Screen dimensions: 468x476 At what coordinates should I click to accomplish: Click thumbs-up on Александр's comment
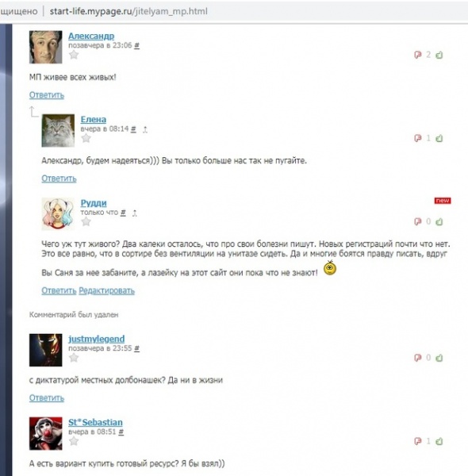click(439, 55)
